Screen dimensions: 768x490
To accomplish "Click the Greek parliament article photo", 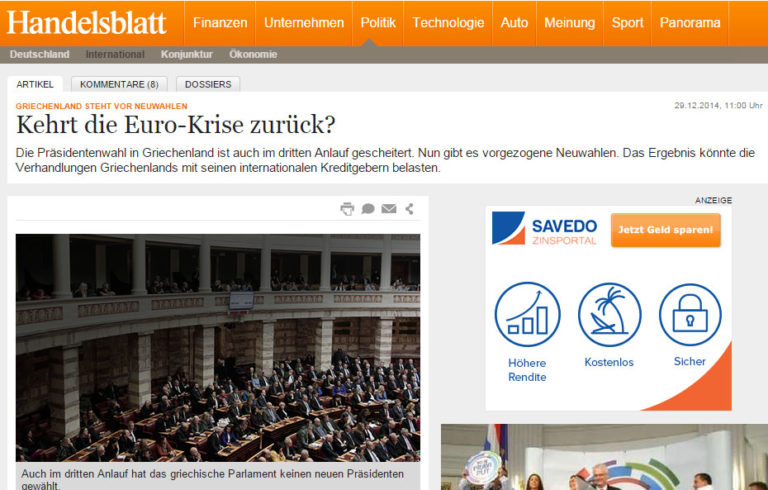I will click(217, 347).
